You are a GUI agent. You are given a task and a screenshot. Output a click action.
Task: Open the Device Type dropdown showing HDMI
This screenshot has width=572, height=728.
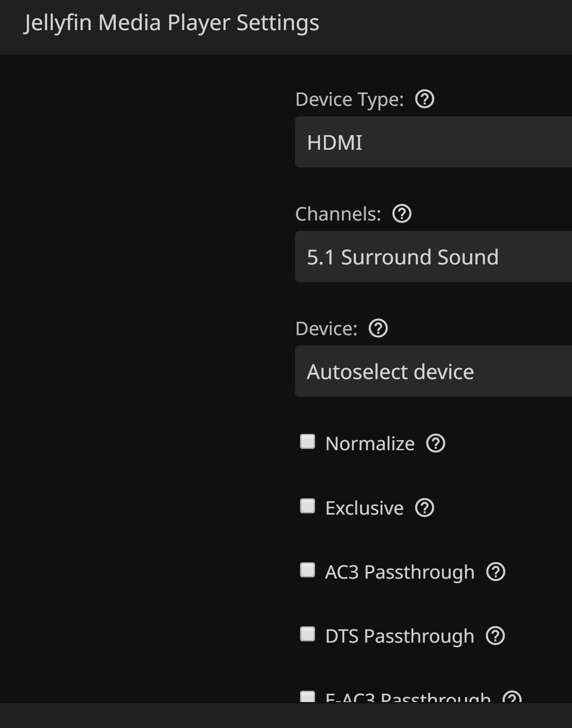pyautogui.click(x=433, y=142)
